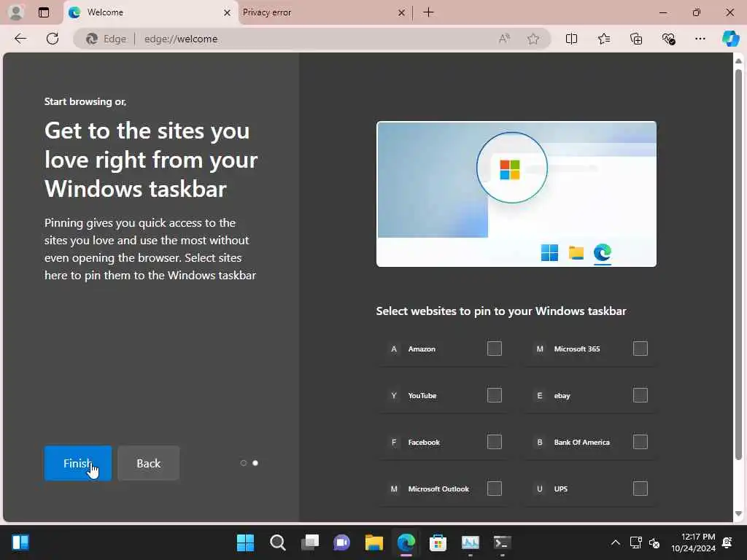Screen dimensions: 747x560
Task: Open the network status tray icon
Action: click(x=636, y=542)
